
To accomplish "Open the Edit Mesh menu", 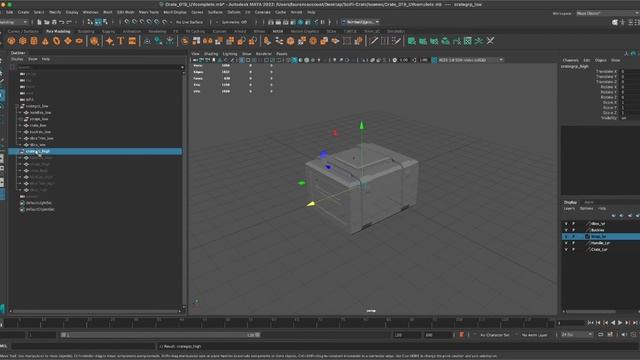I will point(125,12).
